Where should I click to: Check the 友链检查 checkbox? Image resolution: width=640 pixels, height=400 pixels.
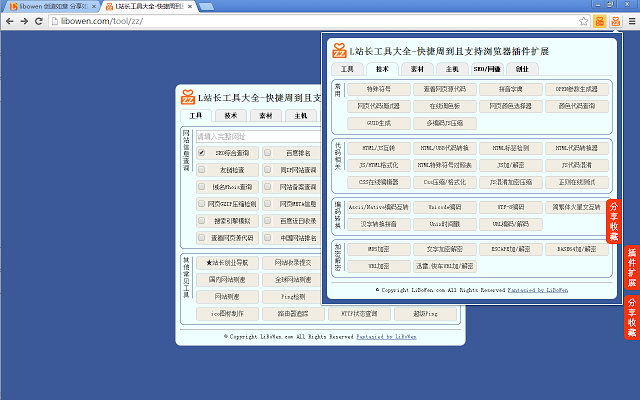tap(202, 170)
